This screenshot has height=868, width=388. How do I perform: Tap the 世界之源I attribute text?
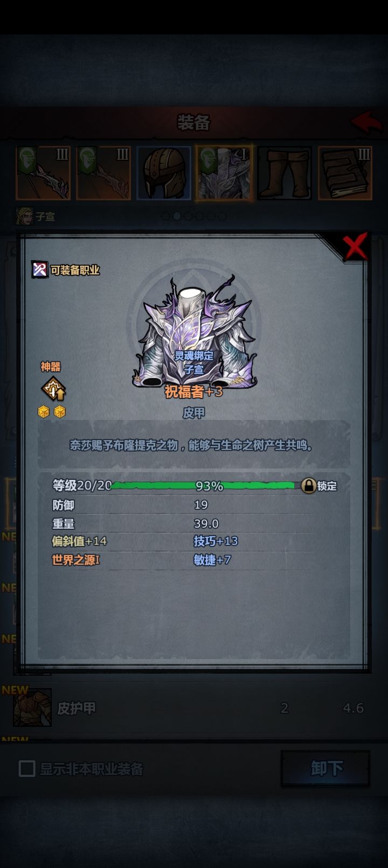tap(76, 560)
